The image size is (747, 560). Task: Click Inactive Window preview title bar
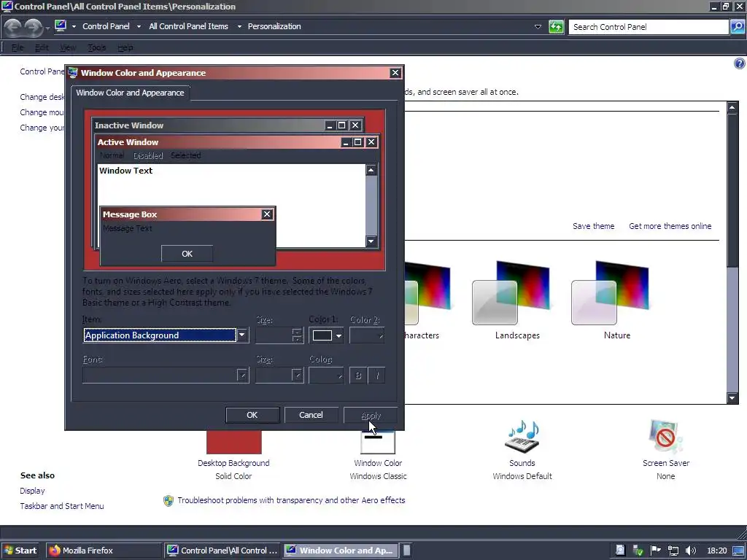(228, 125)
